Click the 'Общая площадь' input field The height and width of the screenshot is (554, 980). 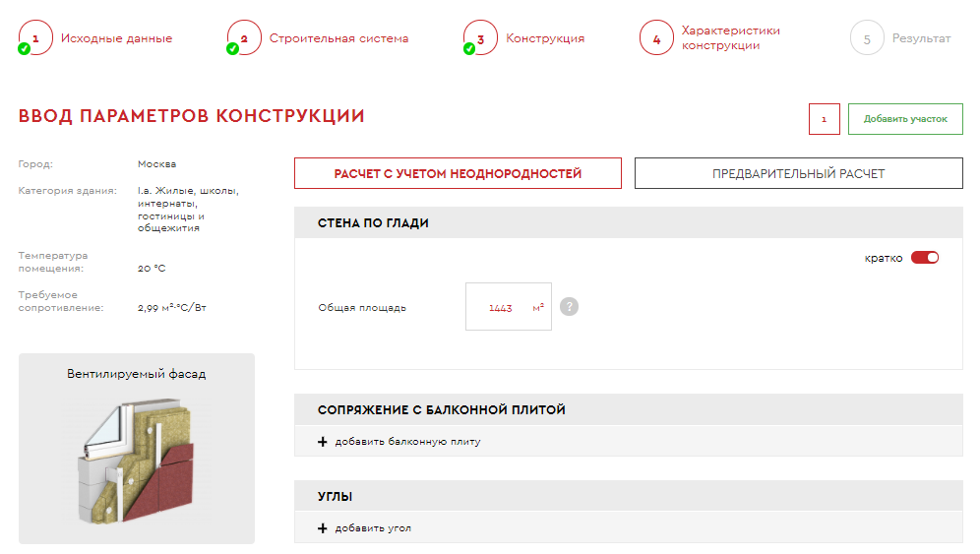tap(502, 307)
